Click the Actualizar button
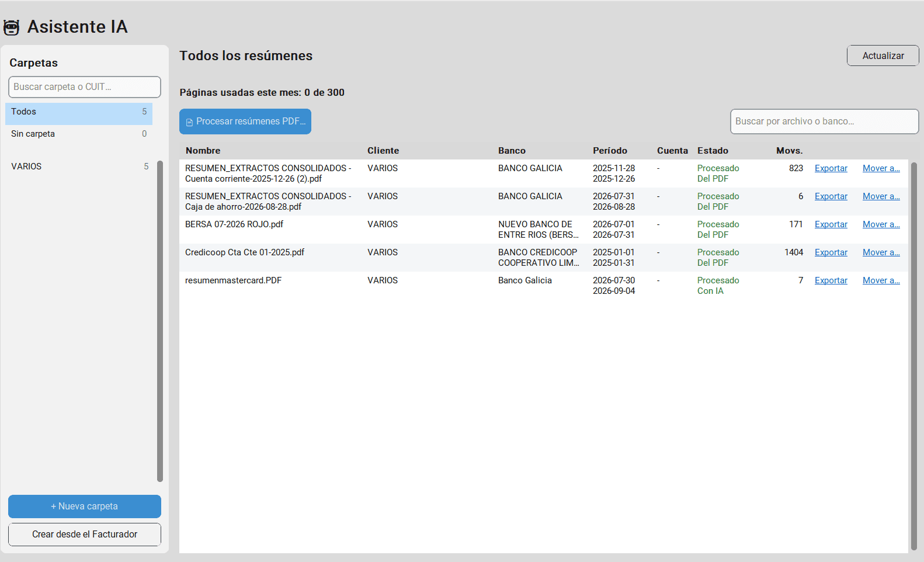924x562 pixels. tap(883, 55)
